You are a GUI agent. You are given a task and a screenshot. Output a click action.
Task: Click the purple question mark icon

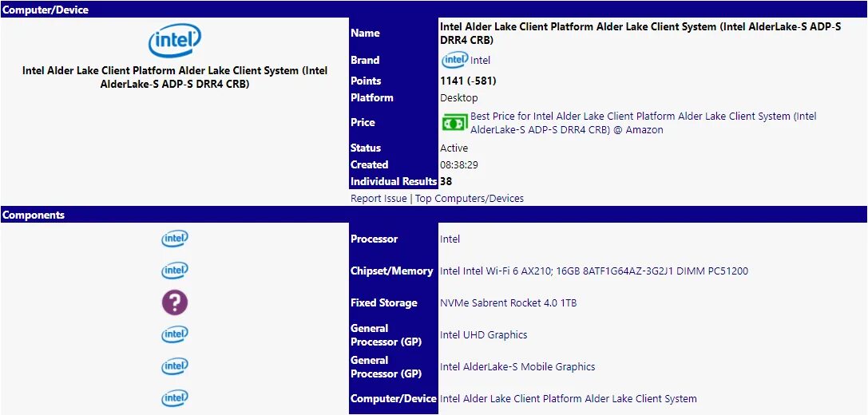[174, 302]
